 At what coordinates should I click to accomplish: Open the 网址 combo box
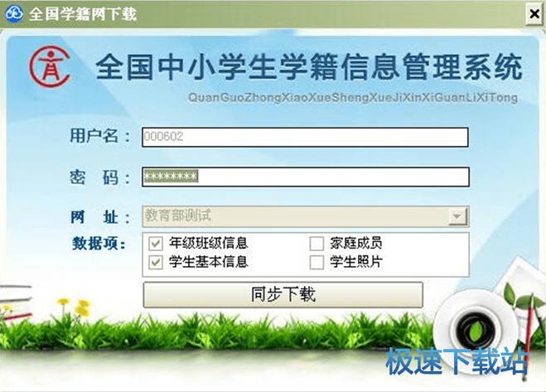tap(306, 216)
